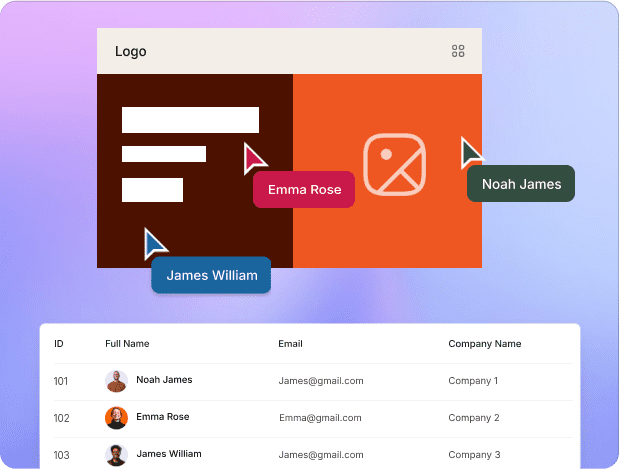This screenshot has width=619, height=469.
Task: Click James@gmail.com in row 101
Action: [x=321, y=381]
